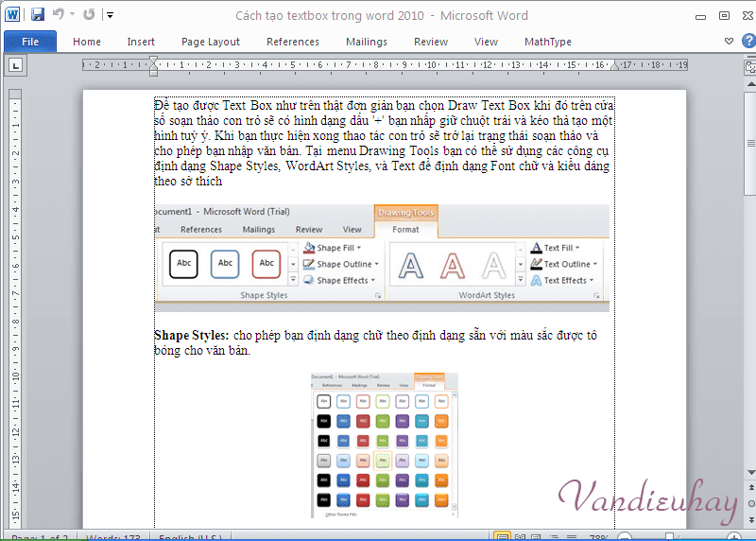This screenshot has height=541, width=756.
Task: Save the document with the floppy disk icon
Action: click(38, 14)
